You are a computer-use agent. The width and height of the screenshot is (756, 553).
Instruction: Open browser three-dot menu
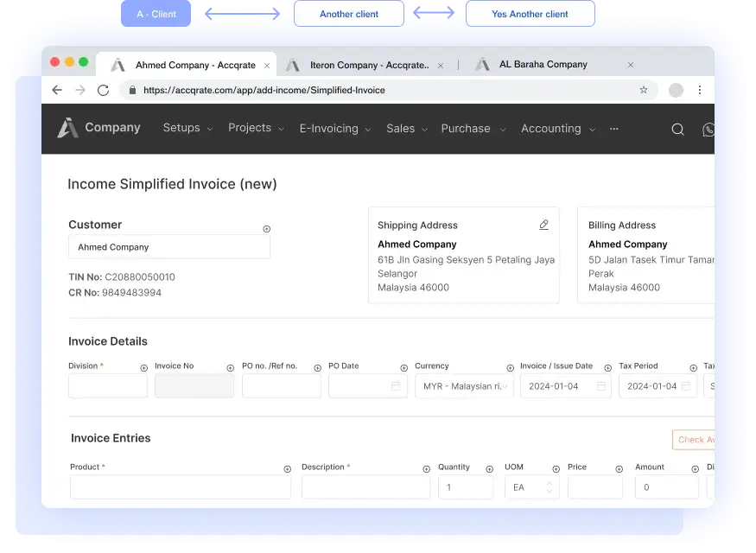pos(700,90)
